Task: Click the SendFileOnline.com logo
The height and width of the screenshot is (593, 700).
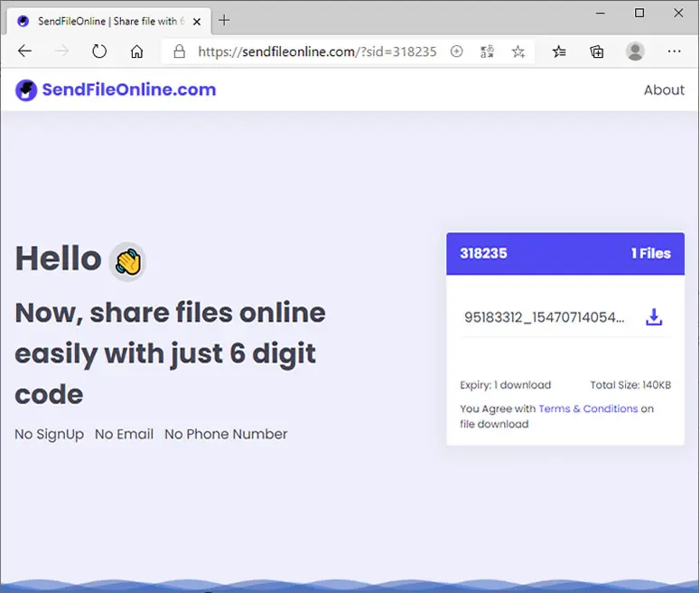Action: [x=116, y=89]
